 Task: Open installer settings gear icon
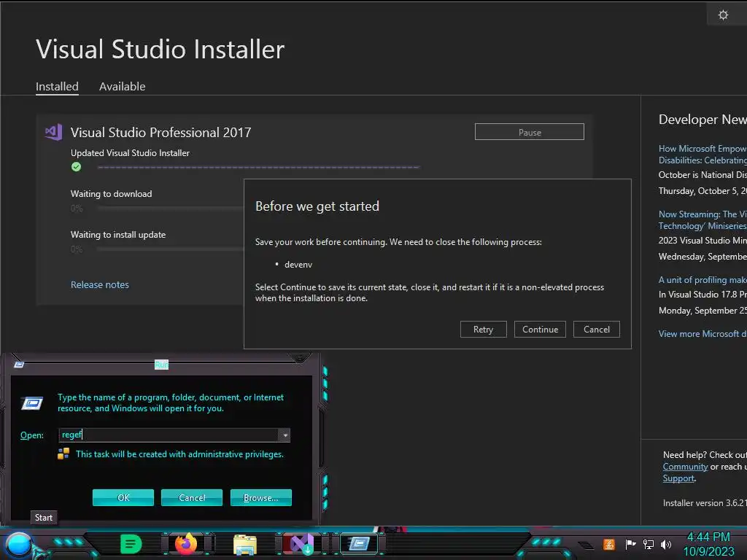(723, 15)
